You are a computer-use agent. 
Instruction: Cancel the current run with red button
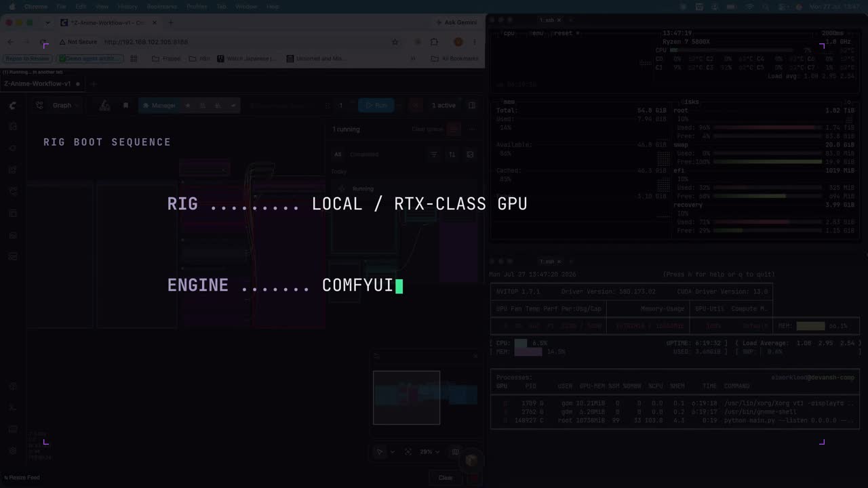416,105
